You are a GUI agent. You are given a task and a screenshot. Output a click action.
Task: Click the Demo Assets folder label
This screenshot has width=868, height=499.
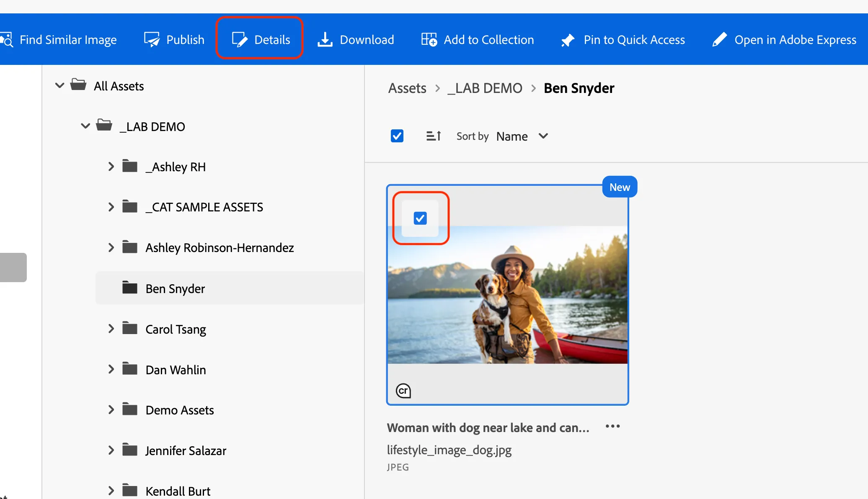[x=180, y=410]
